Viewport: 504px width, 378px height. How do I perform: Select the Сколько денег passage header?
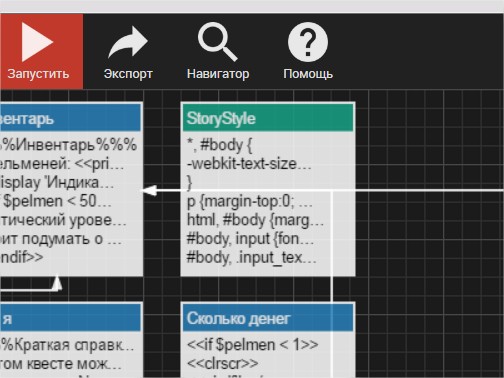(268, 318)
